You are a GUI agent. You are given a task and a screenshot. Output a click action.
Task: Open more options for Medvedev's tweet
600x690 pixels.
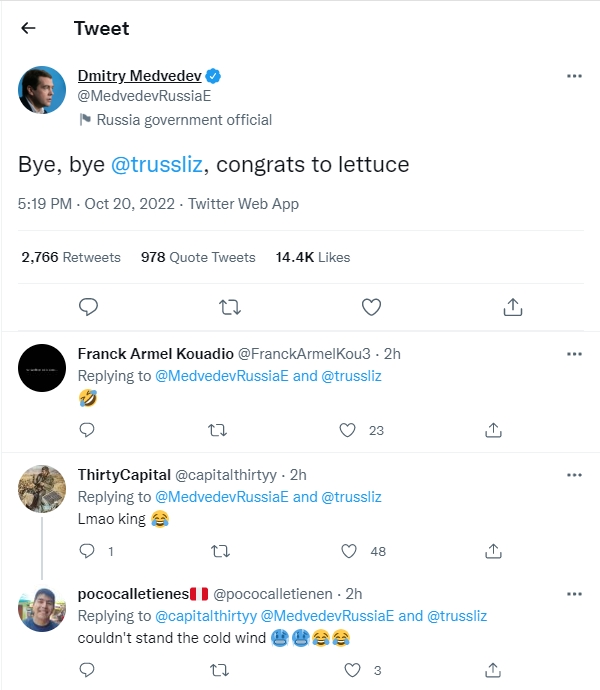574,76
